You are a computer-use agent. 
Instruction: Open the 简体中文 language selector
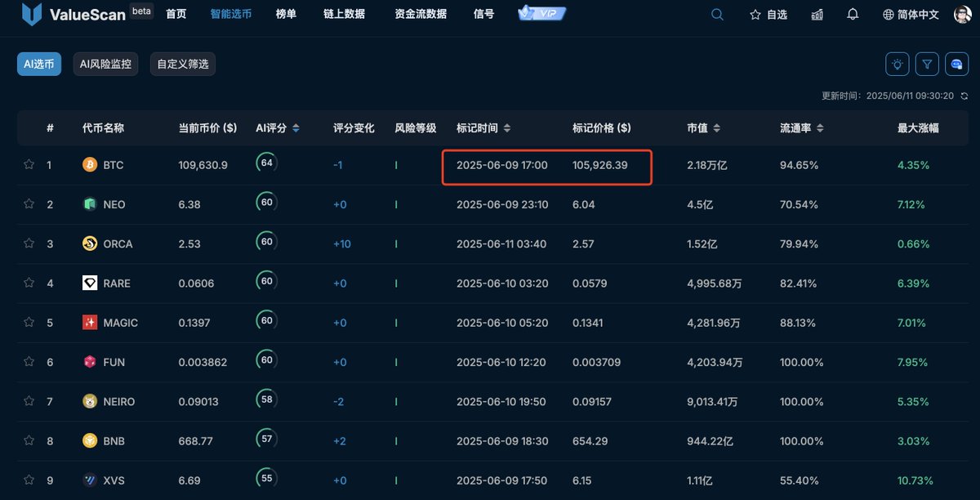pos(911,15)
